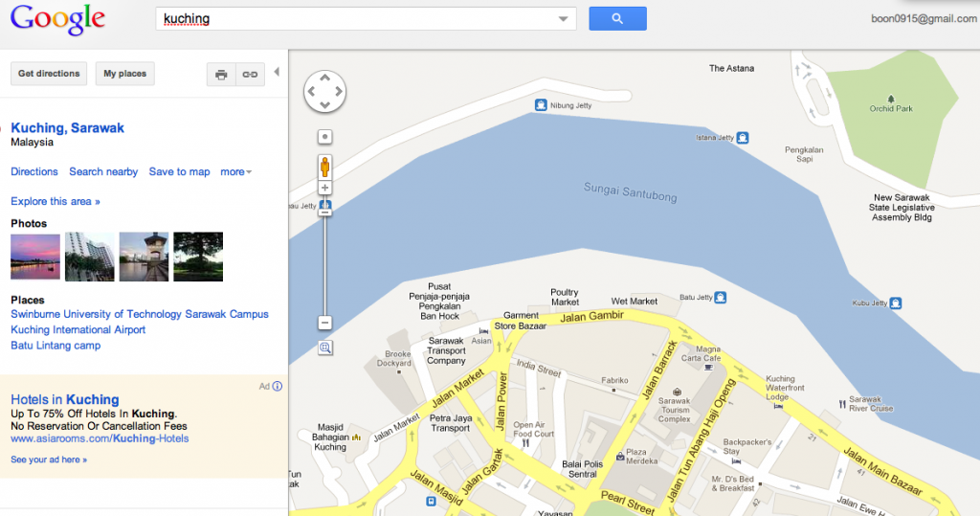Click the zoom out minus button

pos(325,324)
